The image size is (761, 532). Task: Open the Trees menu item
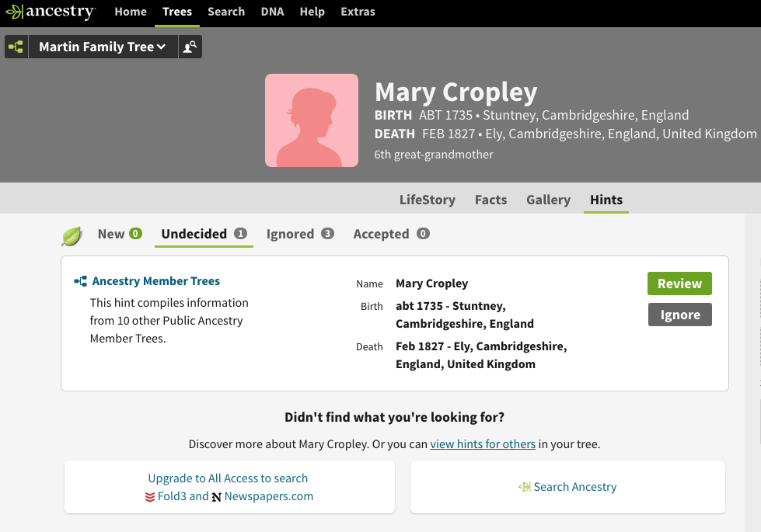point(177,12)
